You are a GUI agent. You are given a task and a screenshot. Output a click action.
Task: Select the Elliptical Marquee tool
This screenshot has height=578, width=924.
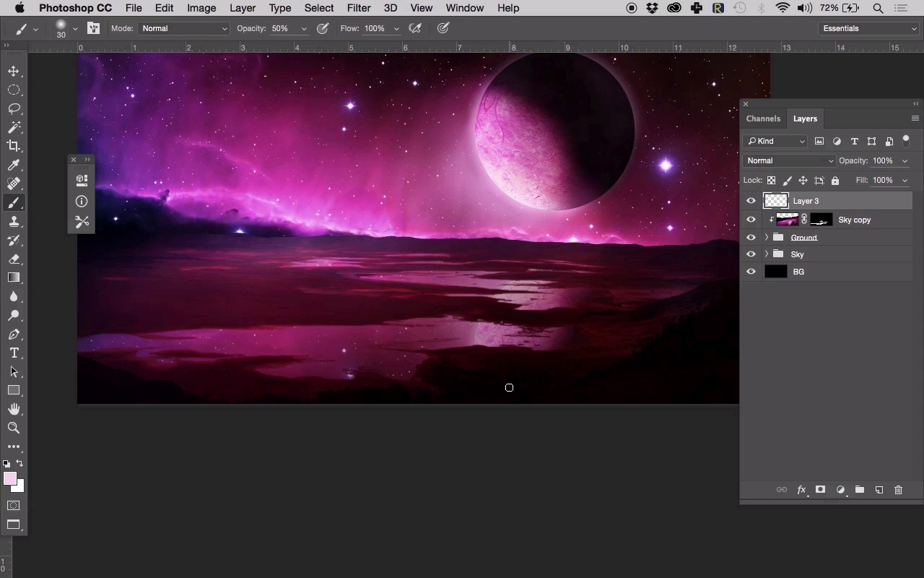[x=14, y=90]
